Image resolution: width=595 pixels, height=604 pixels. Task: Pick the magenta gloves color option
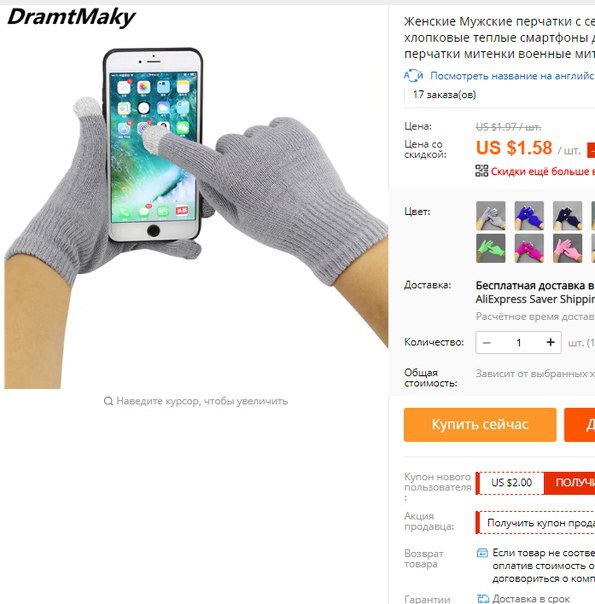[x=529, y=248]
